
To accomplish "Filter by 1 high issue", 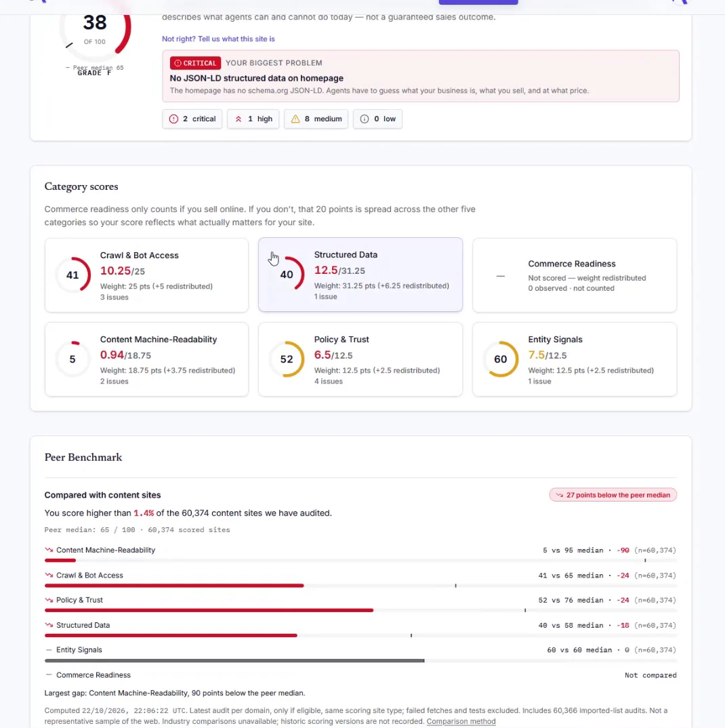I will [253, 119].
